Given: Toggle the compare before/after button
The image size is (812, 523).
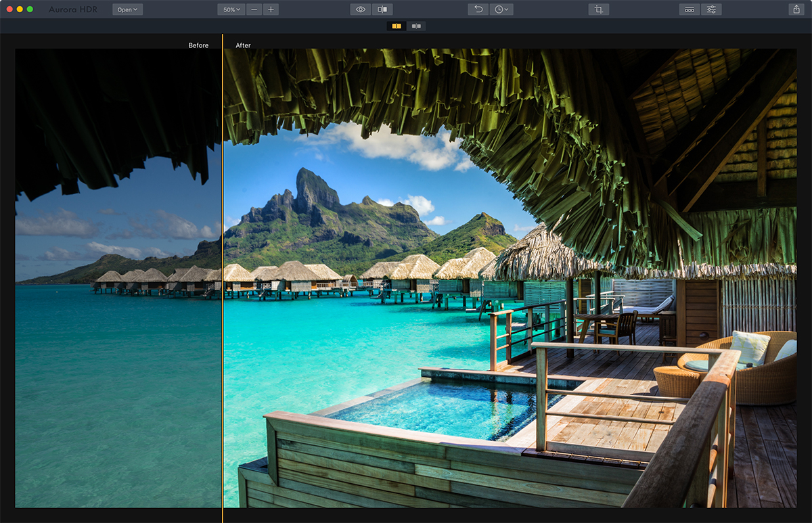Looking at the screenshot, I should pos(382,9).
